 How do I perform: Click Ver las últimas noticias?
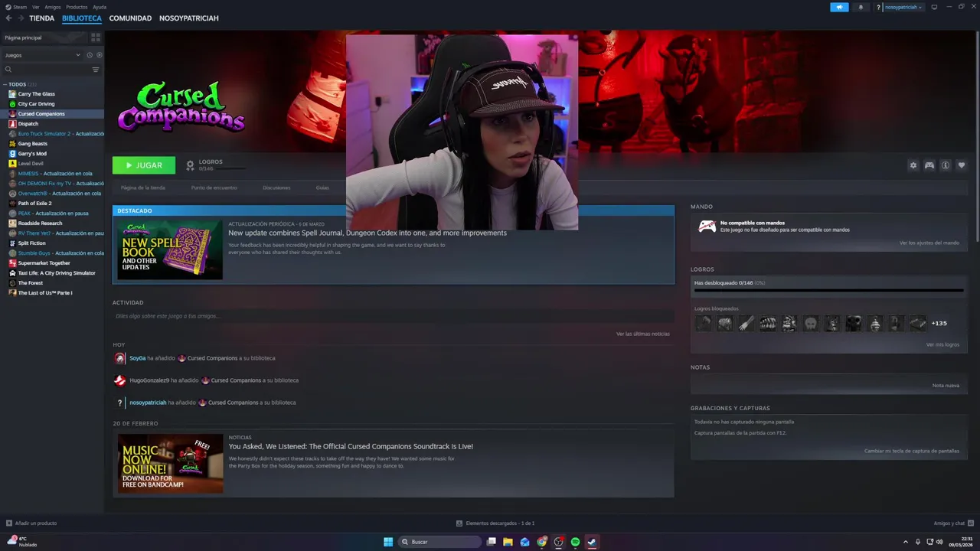tap(643, 334)
